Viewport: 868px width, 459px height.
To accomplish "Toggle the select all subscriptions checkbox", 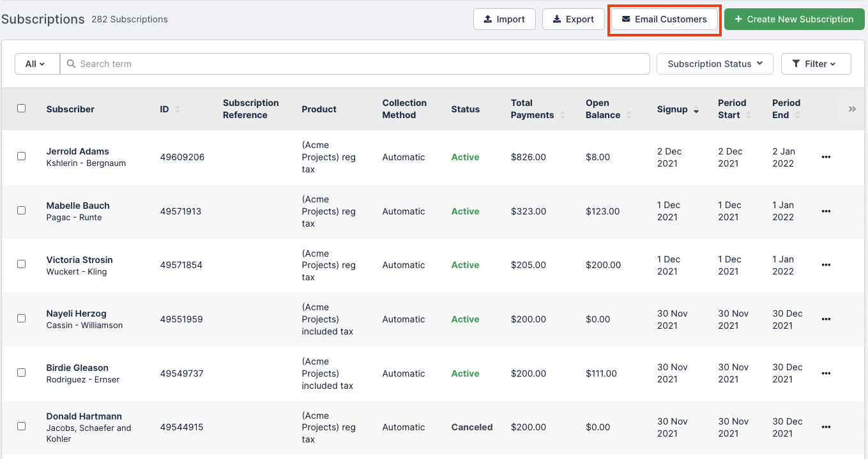I will [x=22, y=109].
